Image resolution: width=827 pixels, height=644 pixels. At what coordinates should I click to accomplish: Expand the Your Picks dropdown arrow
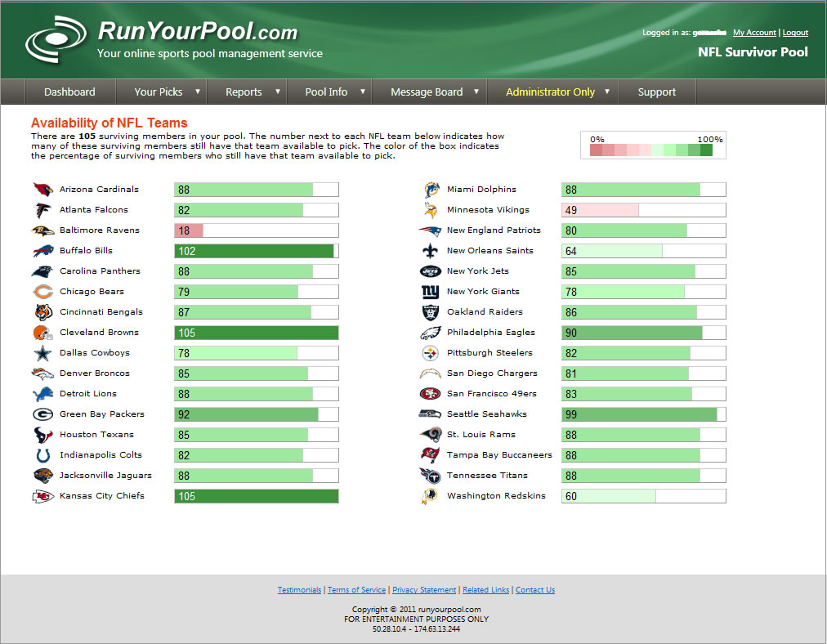coord(198,92)
